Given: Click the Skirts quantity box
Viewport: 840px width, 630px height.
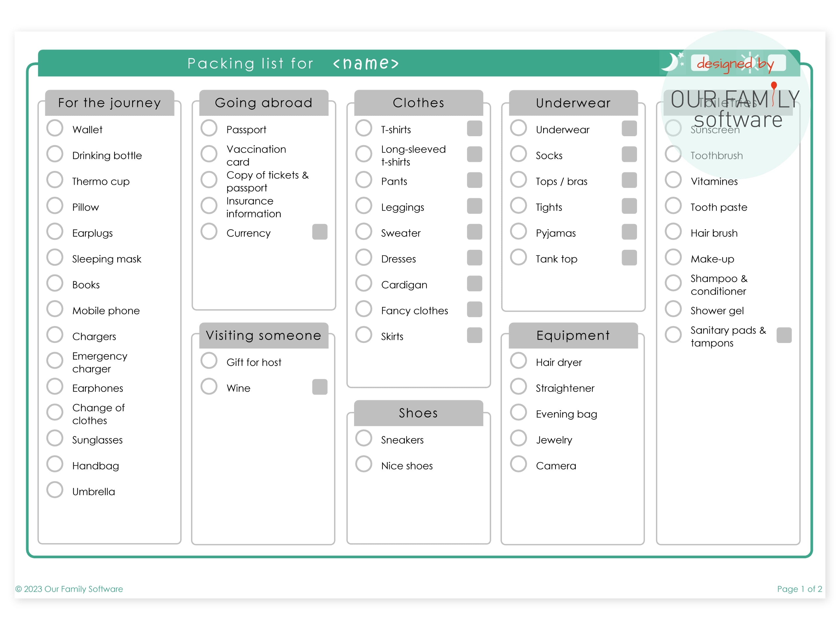Looking at the screenshot, I should tap(475, 335).
